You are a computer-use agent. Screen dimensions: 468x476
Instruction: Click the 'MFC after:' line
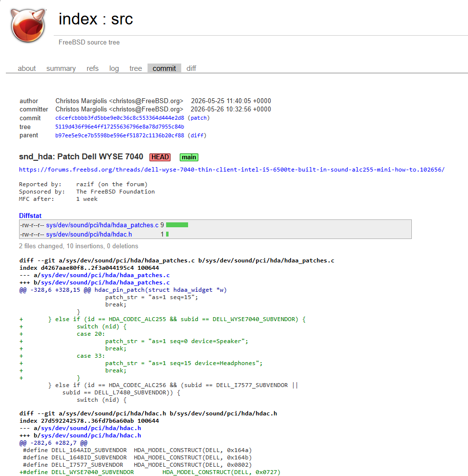click(58, 199)
